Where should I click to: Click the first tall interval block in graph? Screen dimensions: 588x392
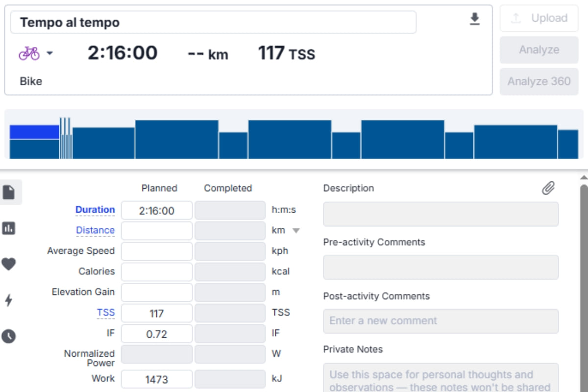pos(177,140)
